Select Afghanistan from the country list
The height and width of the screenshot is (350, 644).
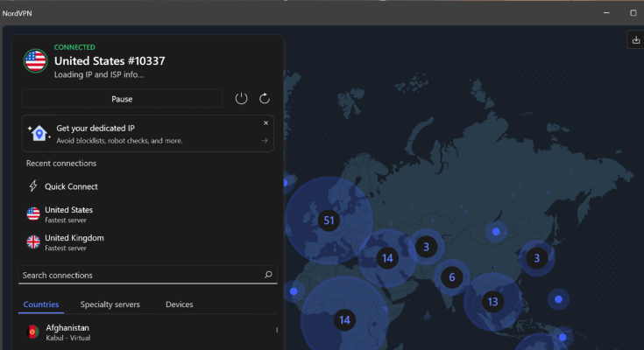click(x=148, y=332)
